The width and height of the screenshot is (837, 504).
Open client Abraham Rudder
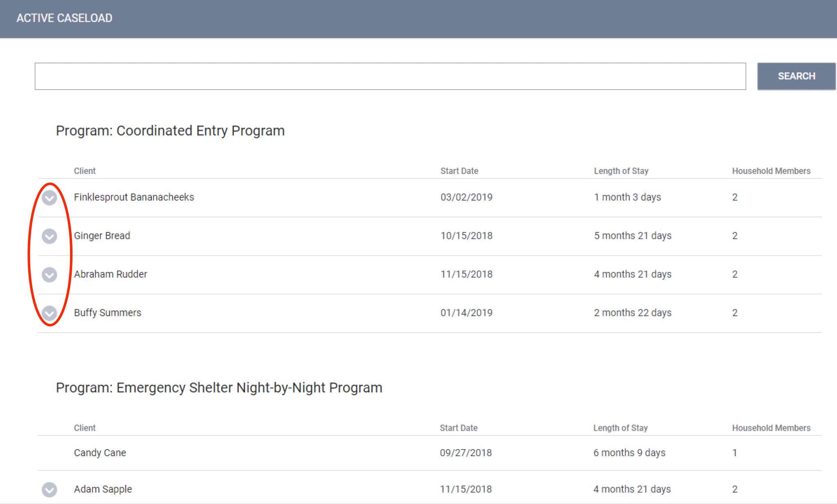(x=111, y=274)
